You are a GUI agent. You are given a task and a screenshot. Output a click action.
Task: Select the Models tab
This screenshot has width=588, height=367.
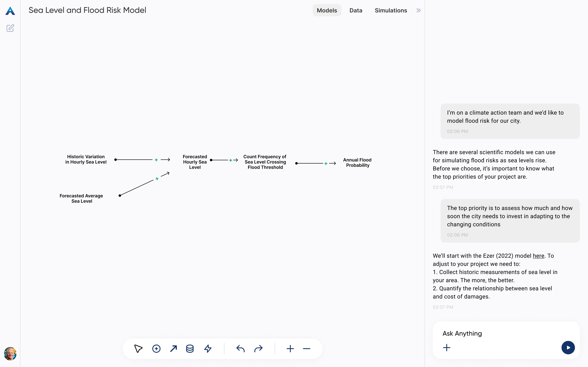click(x=327, y=10)
